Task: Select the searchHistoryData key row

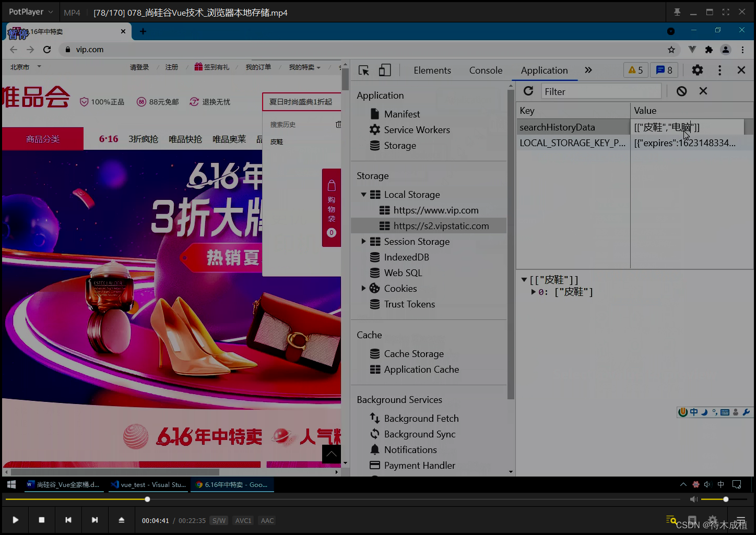Action: (x=573, y=127)
